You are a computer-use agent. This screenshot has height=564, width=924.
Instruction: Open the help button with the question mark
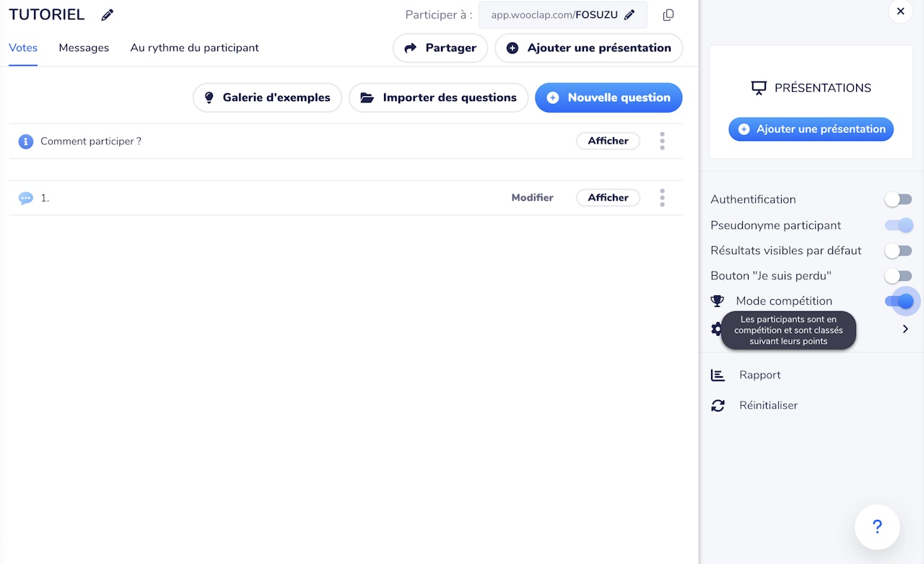coord(877,527)
